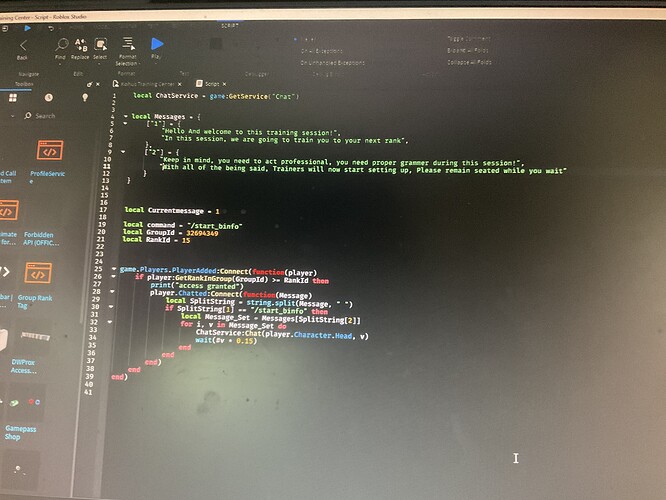This screenshot has height=500, width=666.
Task: Click Toggle Comment
Action: [468, 39]
